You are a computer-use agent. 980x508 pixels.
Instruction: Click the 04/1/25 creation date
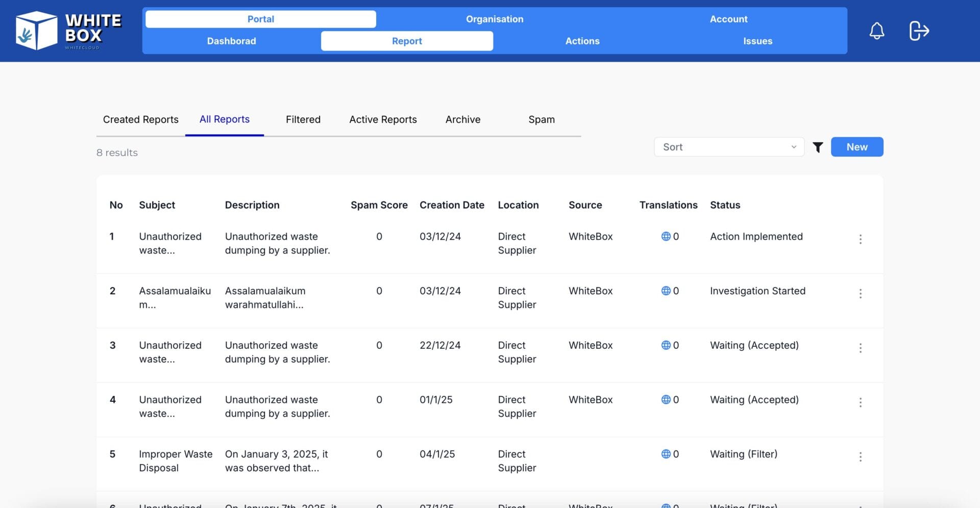[437, 454]
